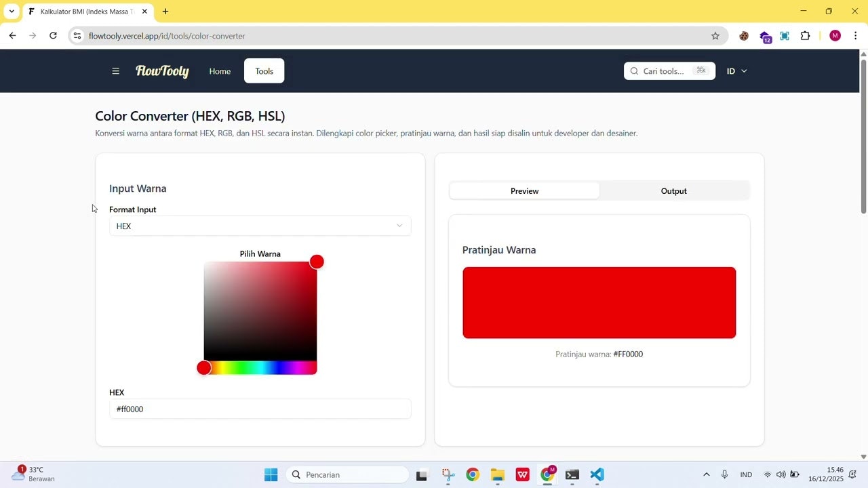This screenshot has width=868, height=488.
Task: Open the Format Input HEX dropdown
Action: (260, 226)
